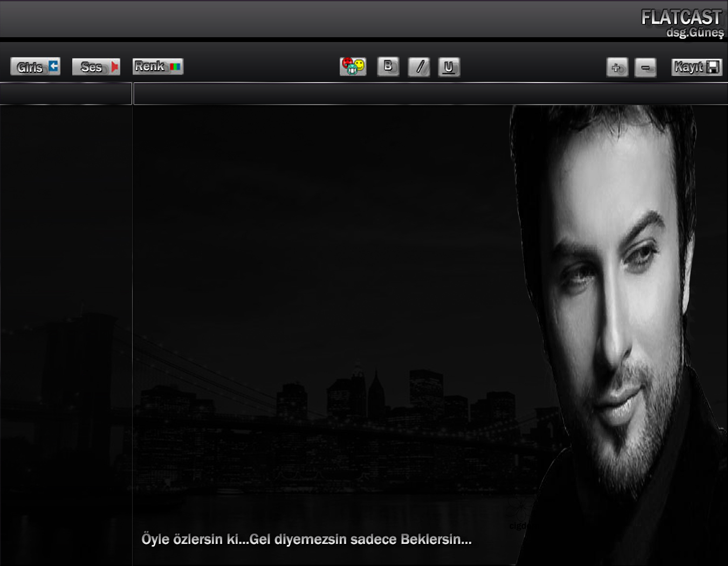728x566 pixels.
Task: Increase font size with the plus icon
Action: click(617, 67)
